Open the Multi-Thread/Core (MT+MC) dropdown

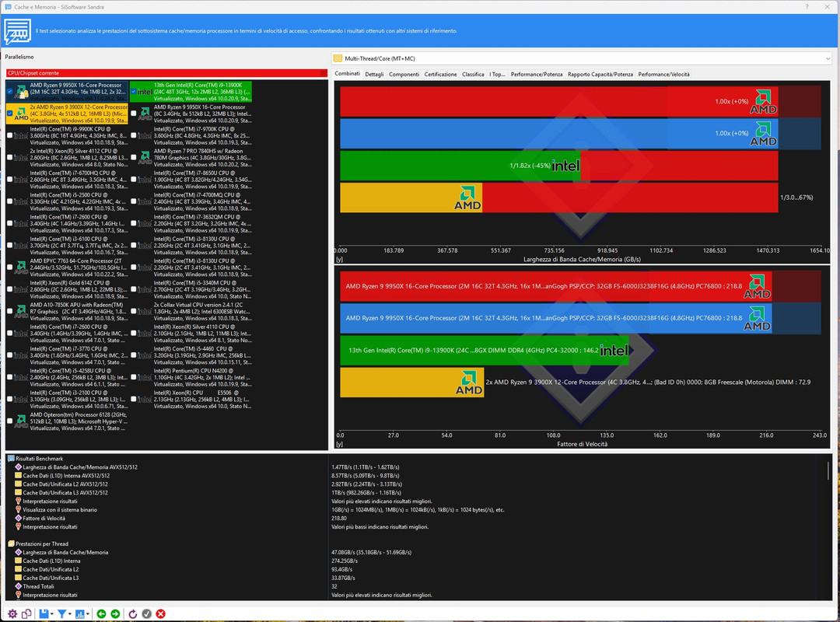pyautogui.click(x=582, y=58)
